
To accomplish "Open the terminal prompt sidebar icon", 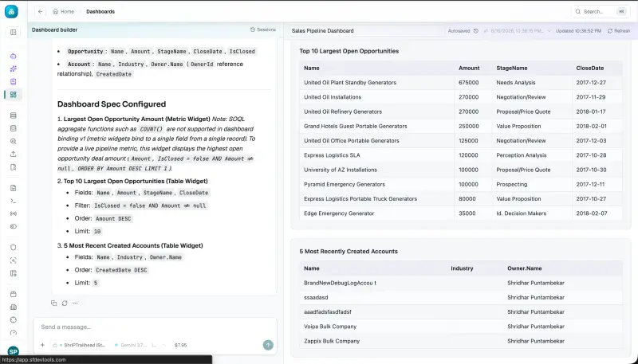I will (14, 201).
